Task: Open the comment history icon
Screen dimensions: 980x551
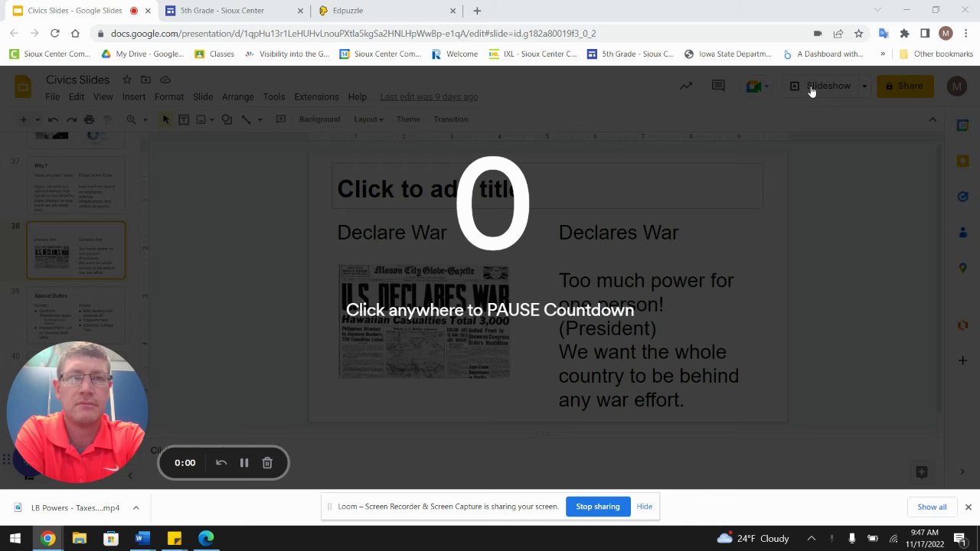Action: (718, 86)
